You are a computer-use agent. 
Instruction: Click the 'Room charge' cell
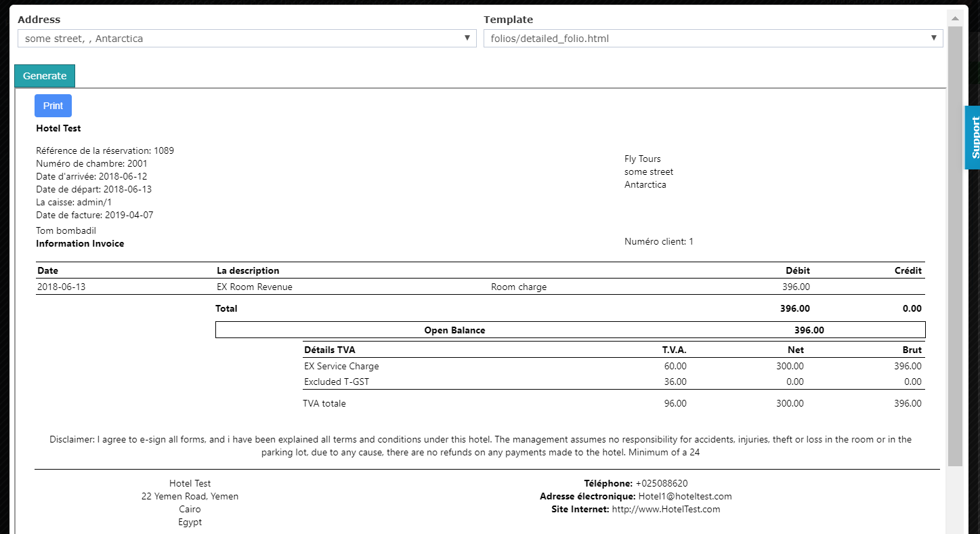point(519,287)
